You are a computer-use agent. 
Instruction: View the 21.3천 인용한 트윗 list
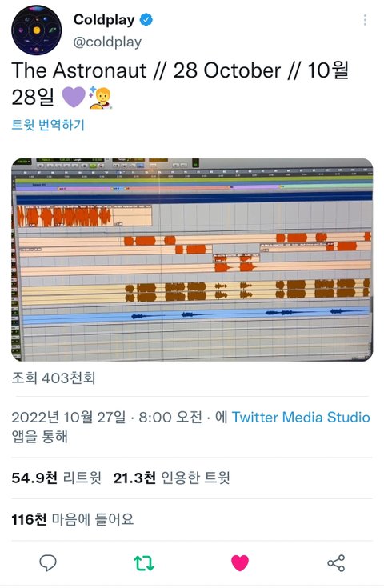click(171, 478)
